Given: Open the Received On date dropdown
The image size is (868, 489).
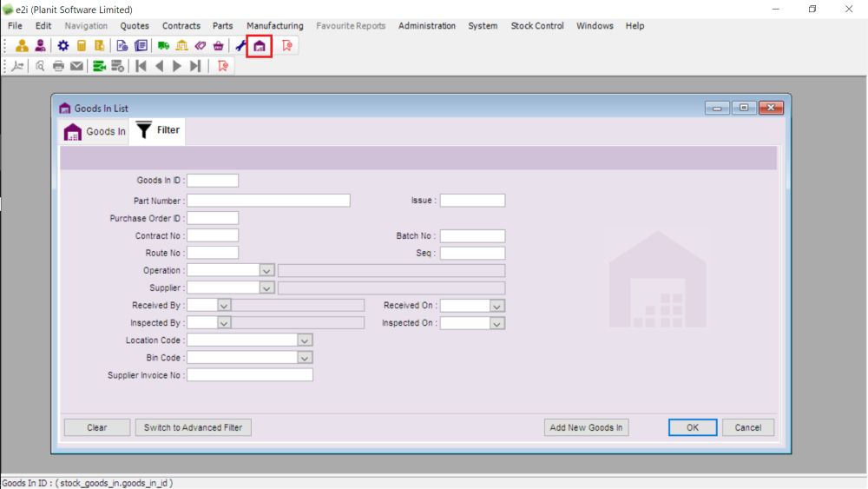Looking at the screenshot, I should pyautogui.click(x=496, y=306).
